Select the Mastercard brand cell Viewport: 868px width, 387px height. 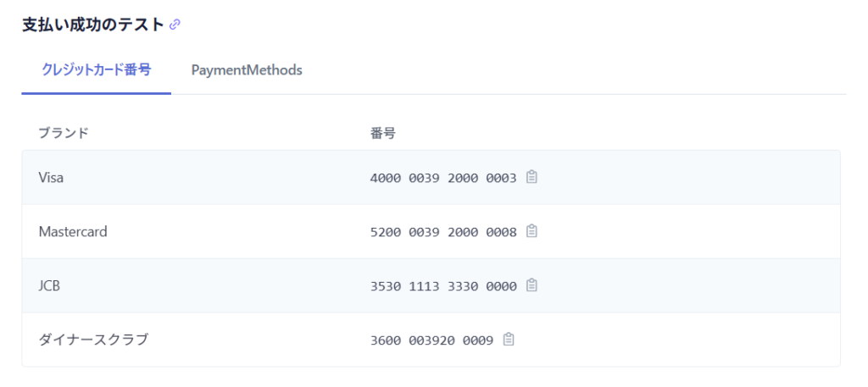(73, 231)
